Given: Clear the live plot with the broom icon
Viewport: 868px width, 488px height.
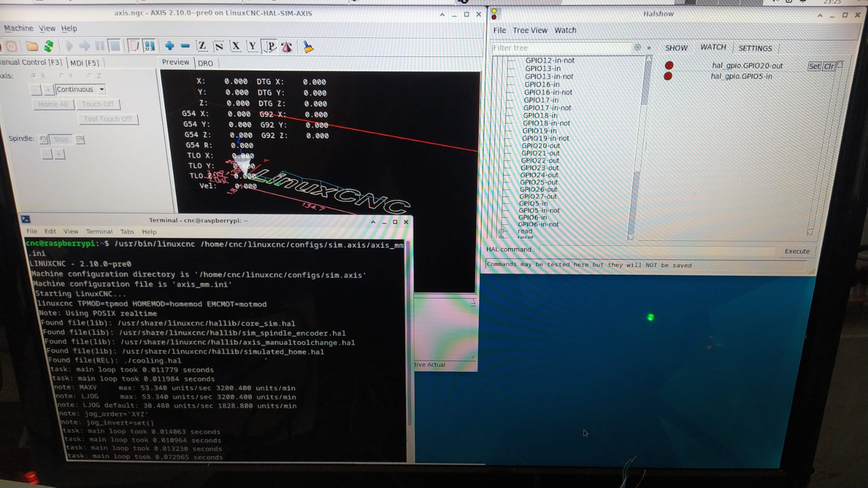Looking at the screenshot, I should [308, 47].
